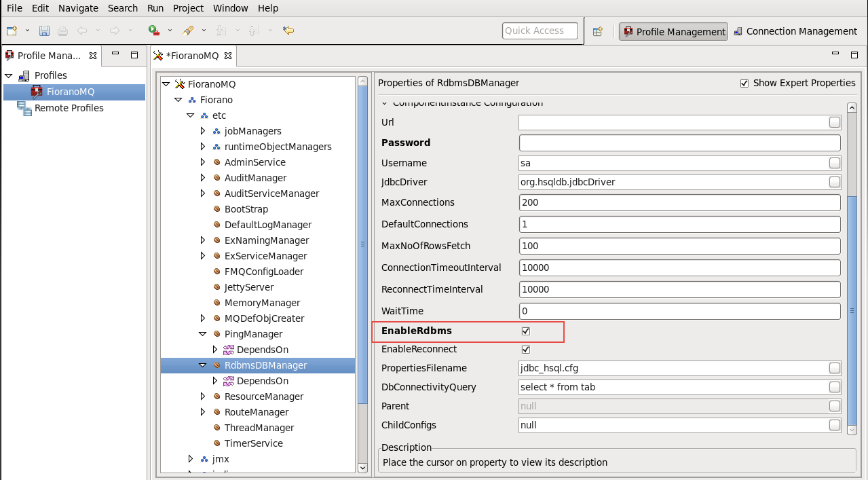868x480 pixels.
Task: Switch to Connection Management perspective
Action: click(x=795, y=31)
